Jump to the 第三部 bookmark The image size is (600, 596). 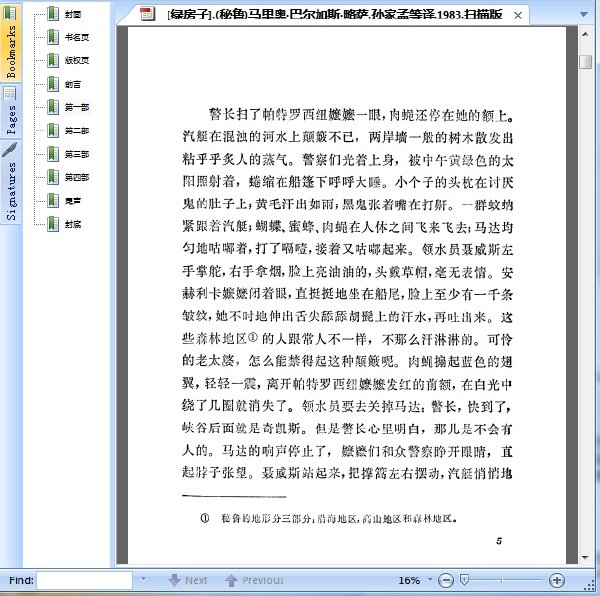coord(77,154)
